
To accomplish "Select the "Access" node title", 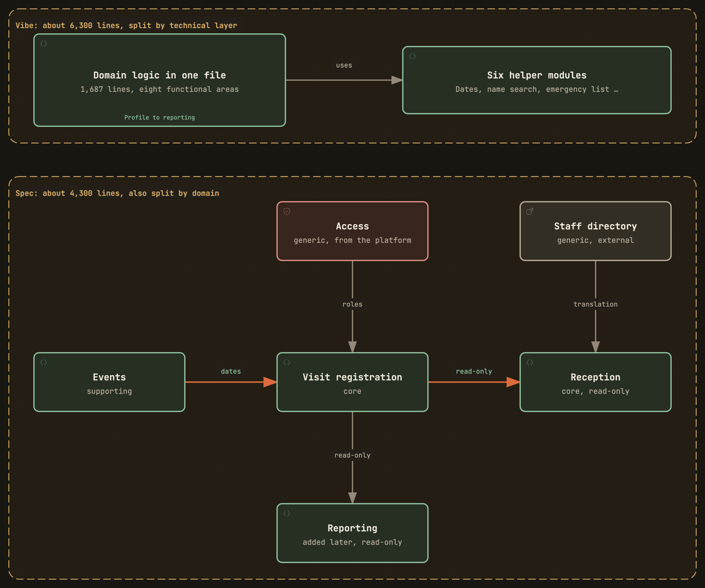I will click(352, 226).
